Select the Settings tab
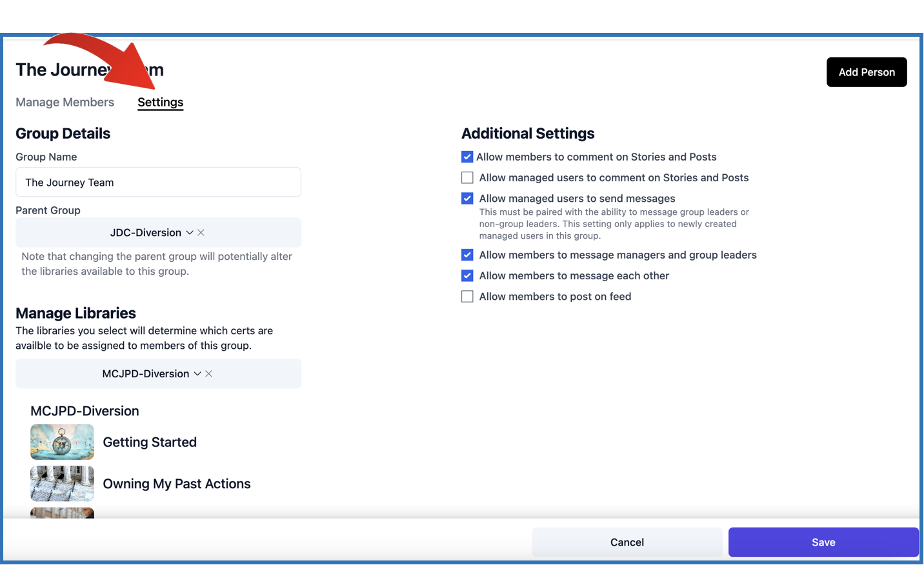Screen dimensions: 924x565 (160, 102)
